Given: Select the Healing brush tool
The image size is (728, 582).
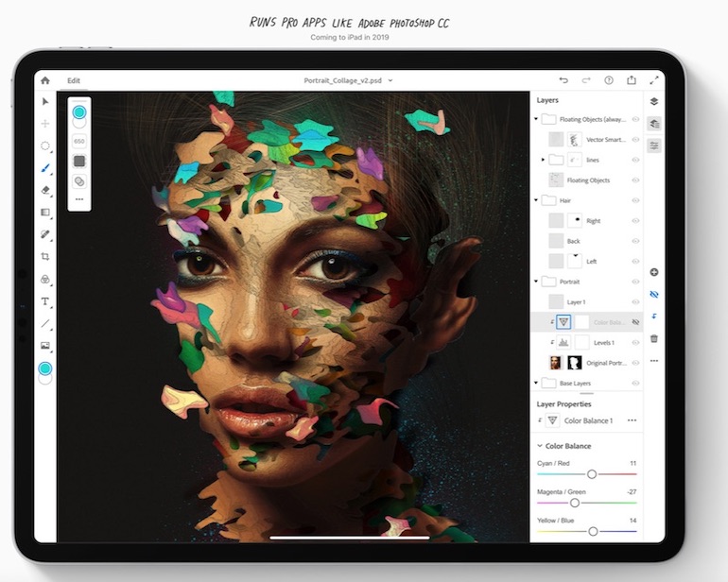Looking at the screenshot, I should 45,234.
